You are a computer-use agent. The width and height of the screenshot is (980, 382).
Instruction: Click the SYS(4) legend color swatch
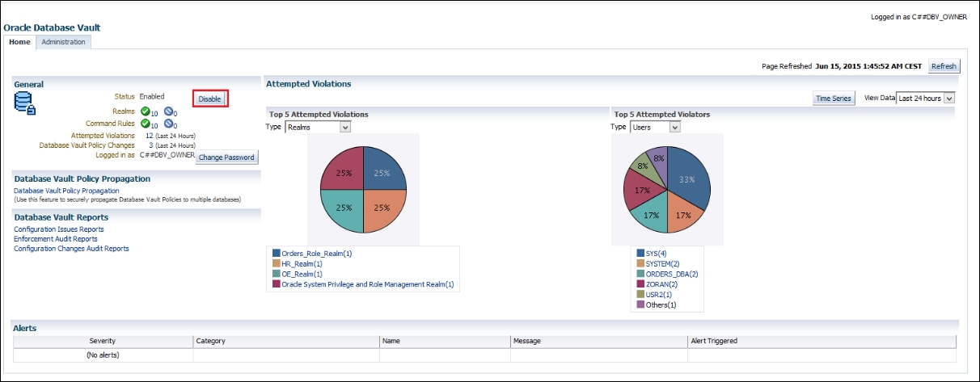(x=641, y=254)
